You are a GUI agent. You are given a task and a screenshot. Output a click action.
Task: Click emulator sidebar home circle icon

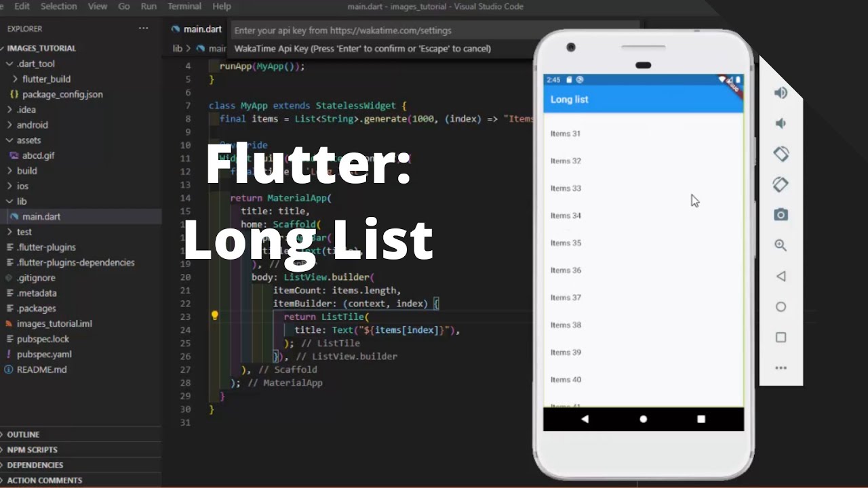pos(781,306)
